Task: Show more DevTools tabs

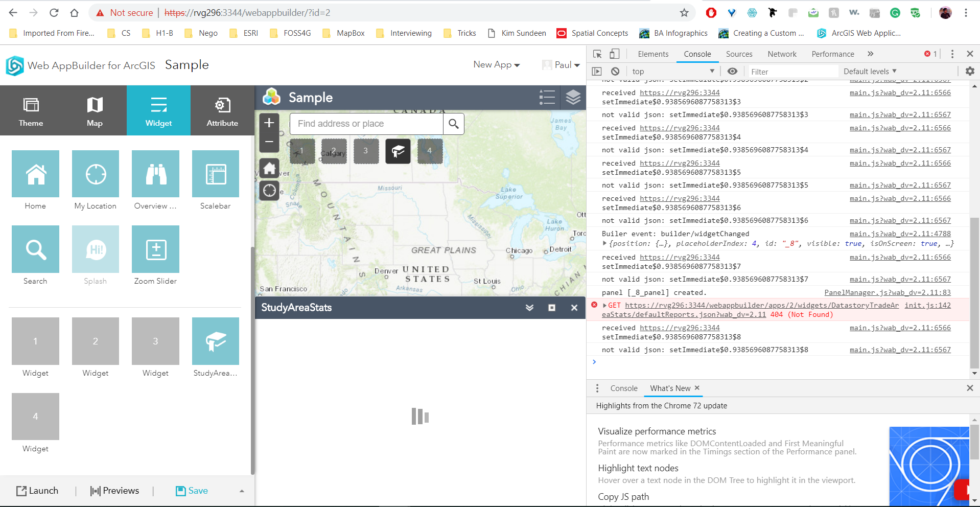Action: point(871,54)
